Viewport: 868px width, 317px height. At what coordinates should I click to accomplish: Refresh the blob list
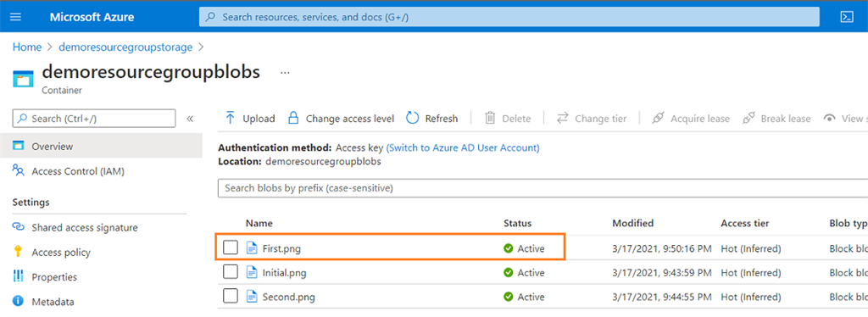click(431, 119)
